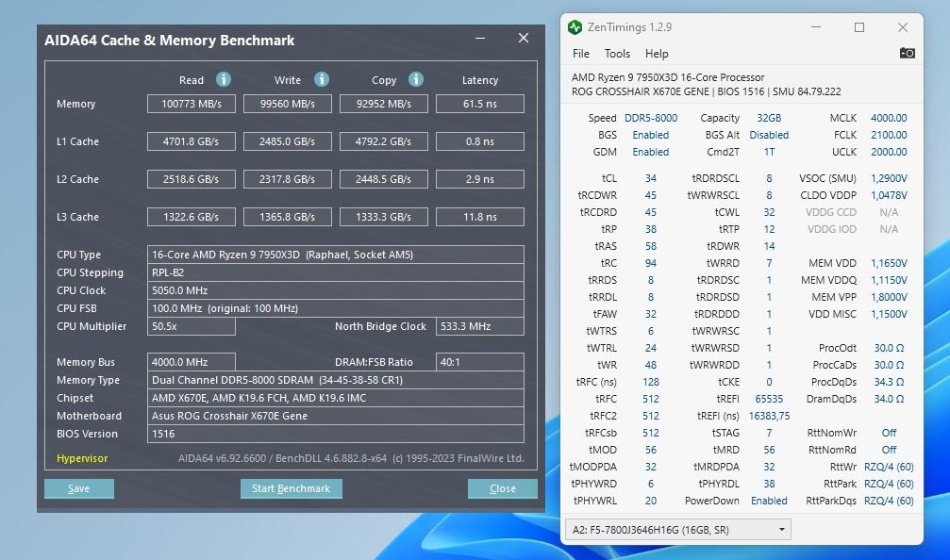Select L3 Cache Copy value 1333.3 GB/s

tap(384, 217)
